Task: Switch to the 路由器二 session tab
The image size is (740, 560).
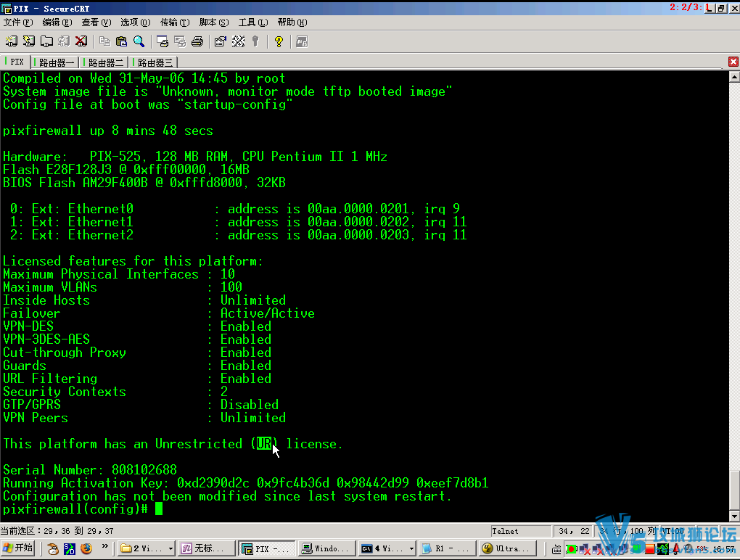Action: [x=104, y=62]
